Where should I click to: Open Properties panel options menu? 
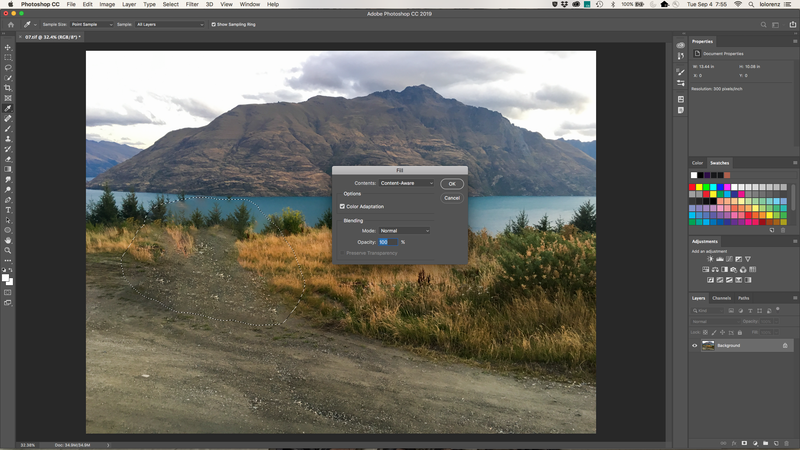[x=794, y=41]
